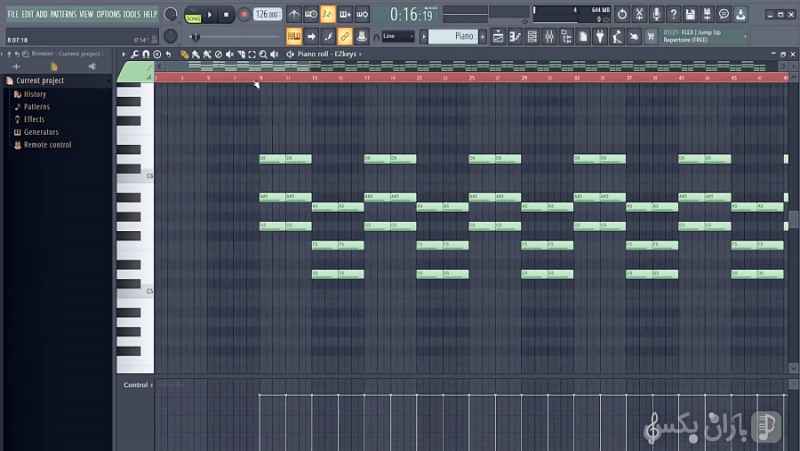Open the TOOLS menu

pyautogui.click(x=132, y=14)
